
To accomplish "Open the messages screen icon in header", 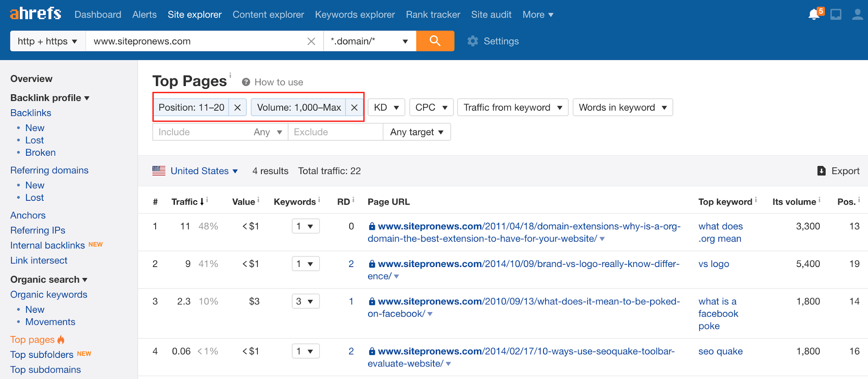I will [836, 15].
